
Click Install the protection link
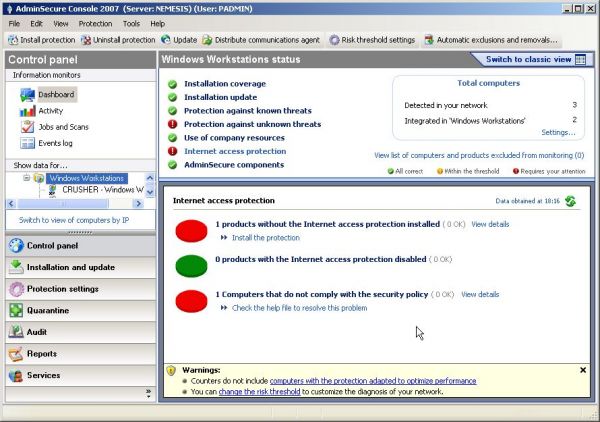click(x=266, y=238)
